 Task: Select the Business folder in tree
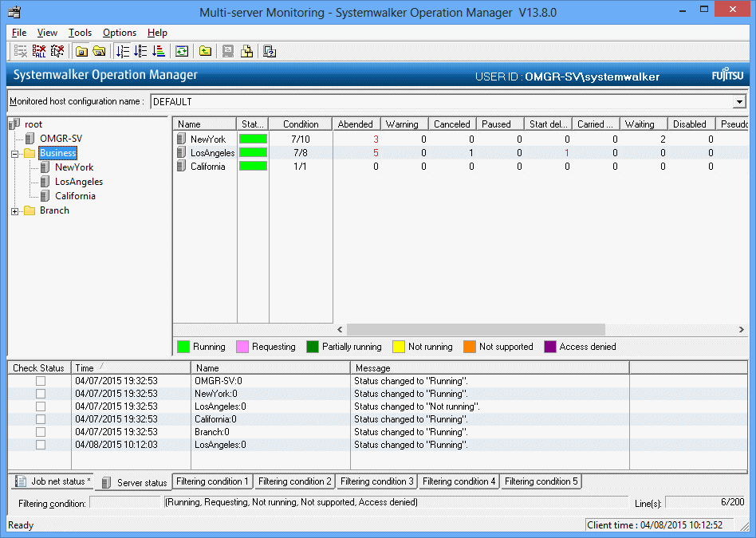tap(58, 153)
